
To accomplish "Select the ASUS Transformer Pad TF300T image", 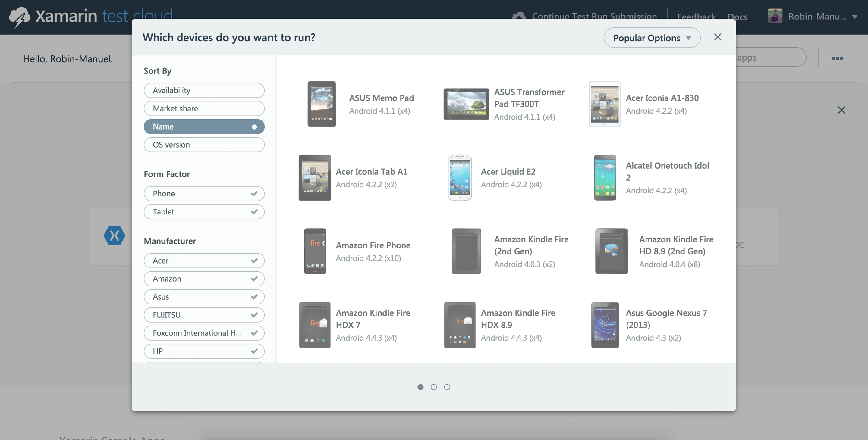I will pyautogui.click(x=466, y=104).
